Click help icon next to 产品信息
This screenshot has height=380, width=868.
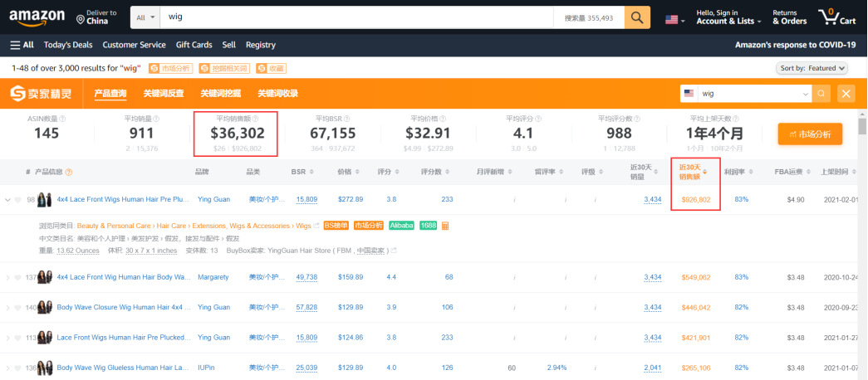pos(69,172)
